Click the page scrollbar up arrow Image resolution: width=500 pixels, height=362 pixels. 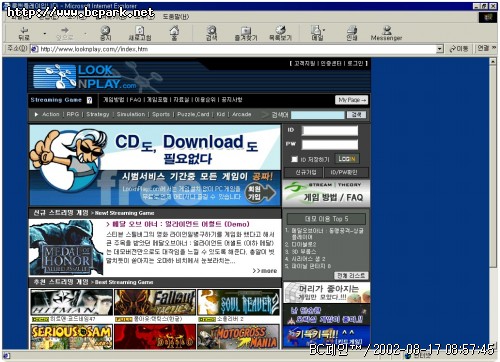coord(493,61)
